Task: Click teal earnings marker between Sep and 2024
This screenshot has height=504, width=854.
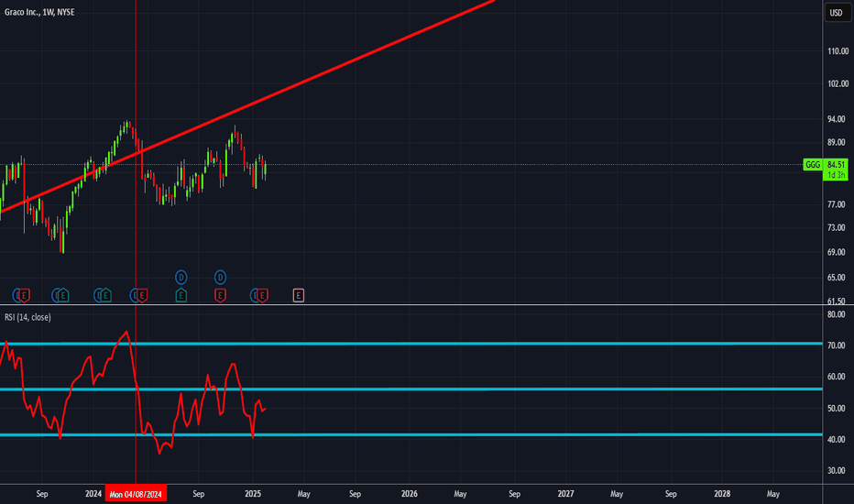Action: [63, 295]
